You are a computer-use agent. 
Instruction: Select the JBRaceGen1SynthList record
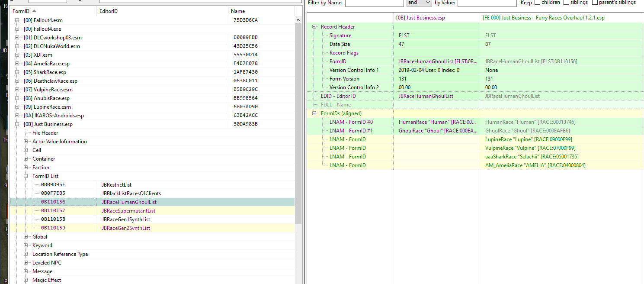click(x=126, y=219)
